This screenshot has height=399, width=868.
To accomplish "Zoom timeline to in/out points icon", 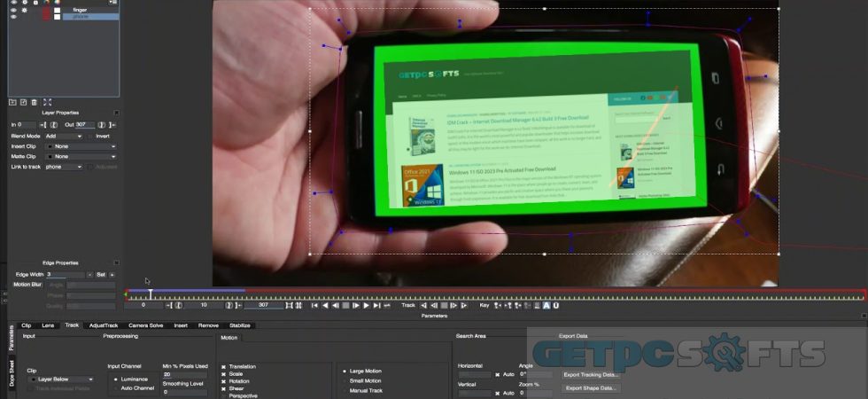I will coord(289,305).
